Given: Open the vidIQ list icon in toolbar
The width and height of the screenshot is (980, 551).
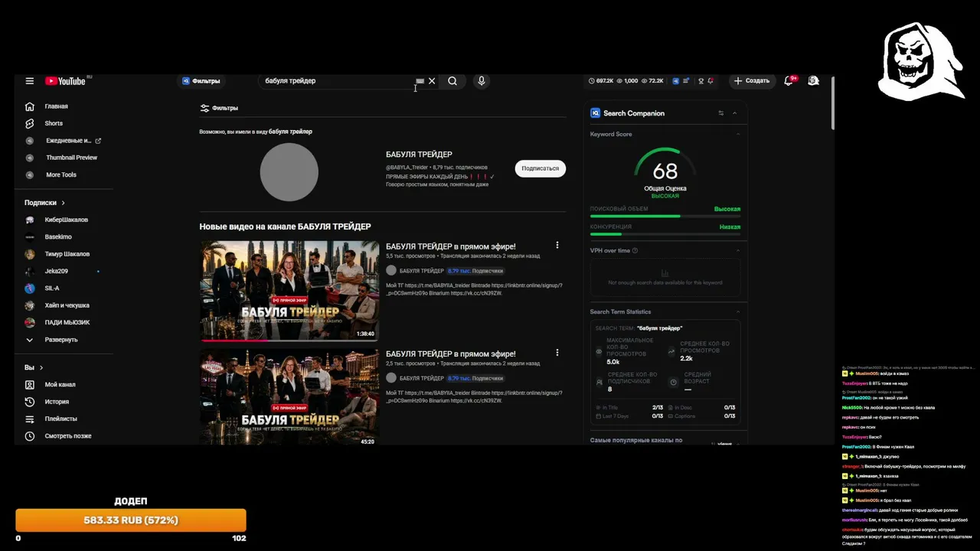Looking at the screenshot, I should click(687, 80).
